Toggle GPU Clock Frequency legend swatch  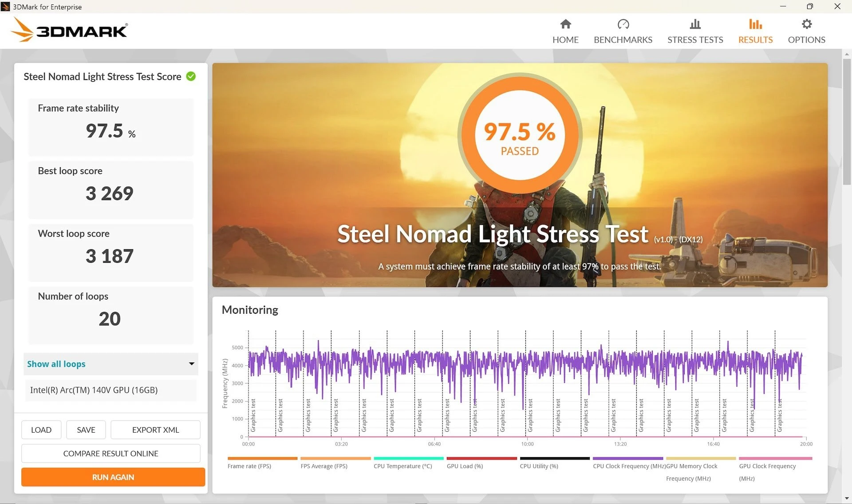click(x=775, y=458)
